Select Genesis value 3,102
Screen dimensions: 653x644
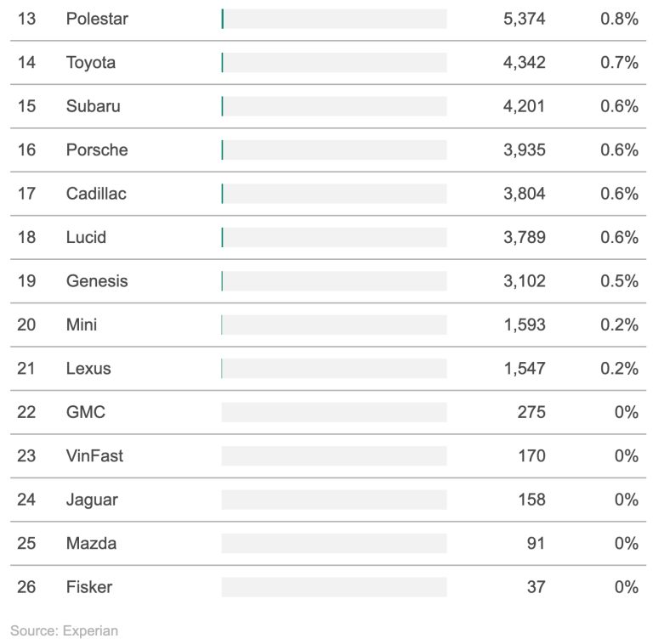coord(525,281)
